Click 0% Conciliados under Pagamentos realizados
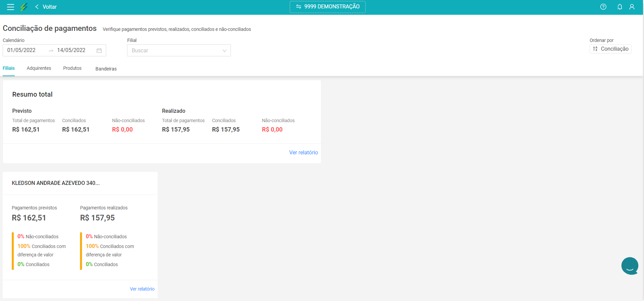This screenshot has width=644, height=301. 102,264
